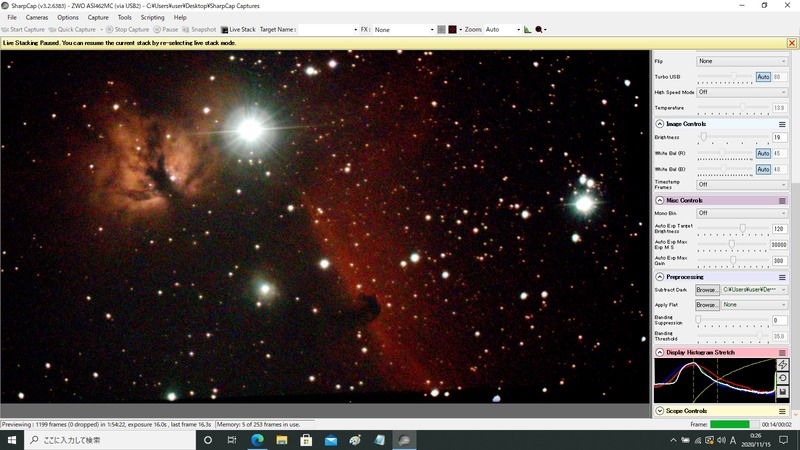The width and height of the screenshot is (800, 450).
Task: Pause the capture from the toolbar
Action: pyautogui.click(x=166, y=30)
